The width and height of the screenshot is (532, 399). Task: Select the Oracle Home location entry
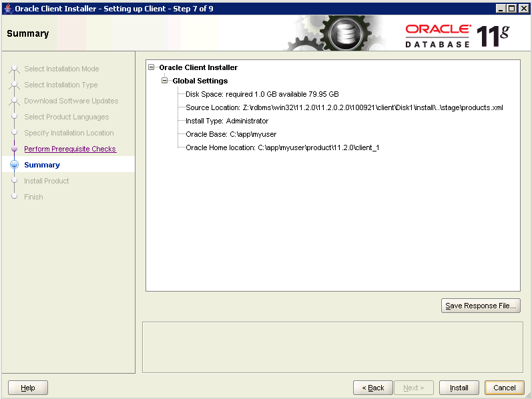(x=282, y=147)
